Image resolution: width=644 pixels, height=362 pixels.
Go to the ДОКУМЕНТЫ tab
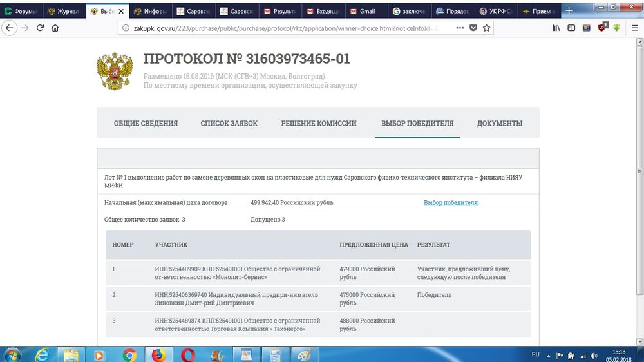coord(499,124)
